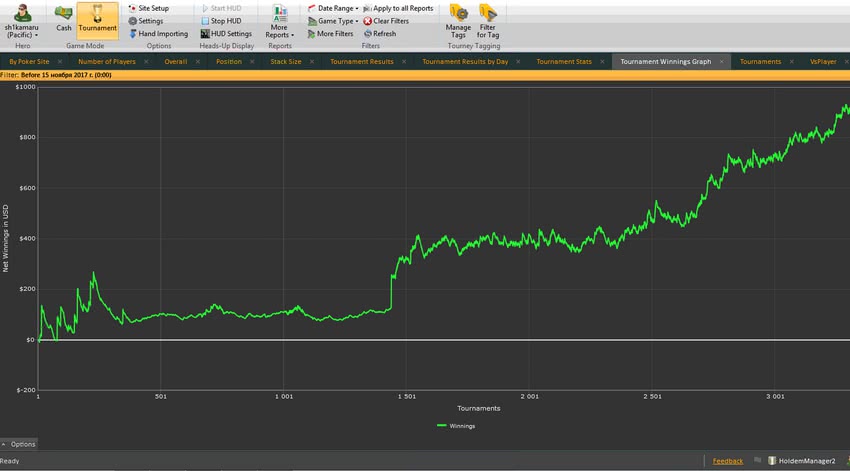The image size is (850, 471).
Task: Switch to Cash game mode
Action: 63,20
